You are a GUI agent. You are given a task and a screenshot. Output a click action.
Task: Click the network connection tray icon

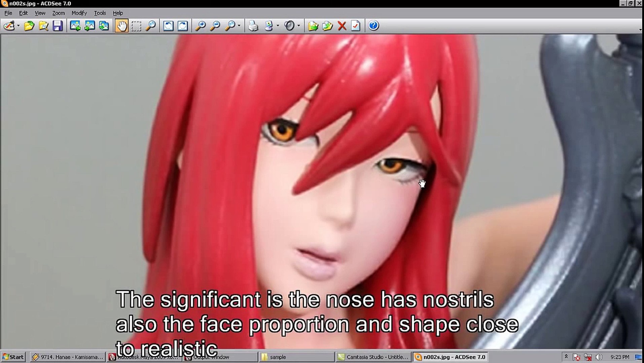point(588,357)
